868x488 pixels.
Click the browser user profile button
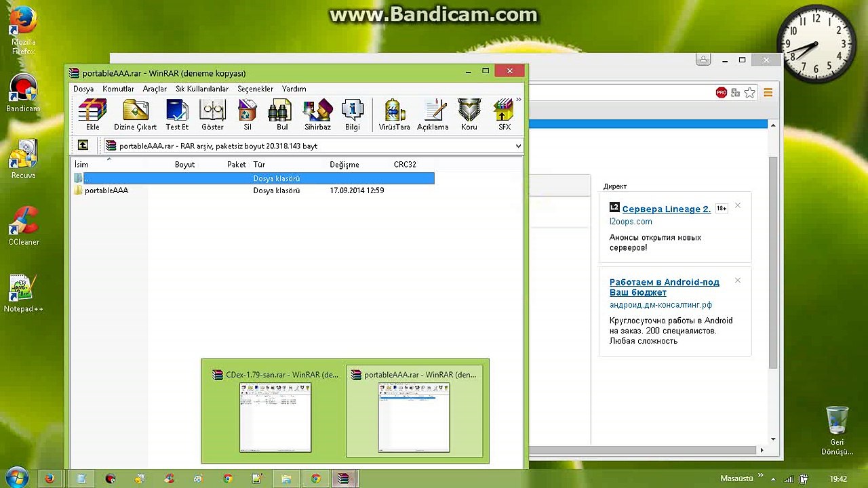(x=704, y=60)
